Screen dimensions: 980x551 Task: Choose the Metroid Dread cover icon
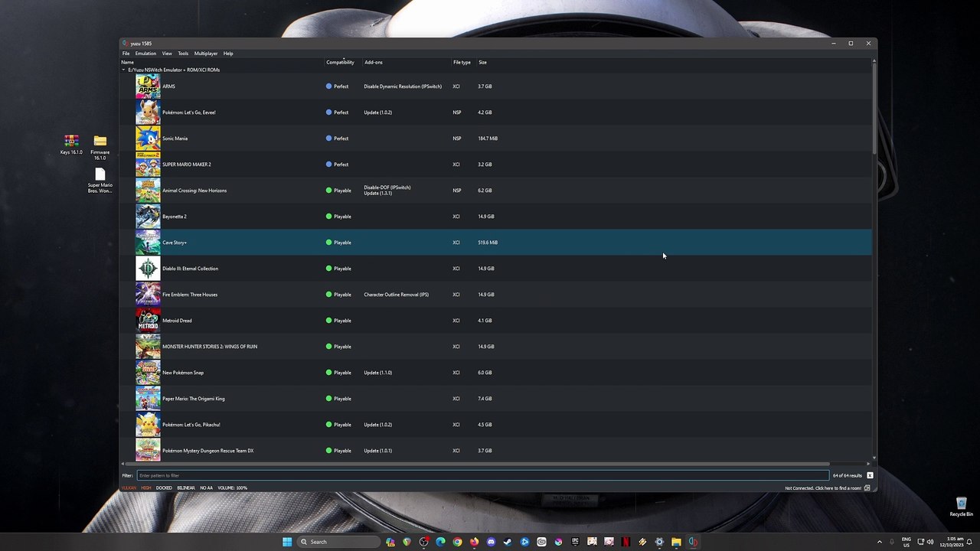148,321
